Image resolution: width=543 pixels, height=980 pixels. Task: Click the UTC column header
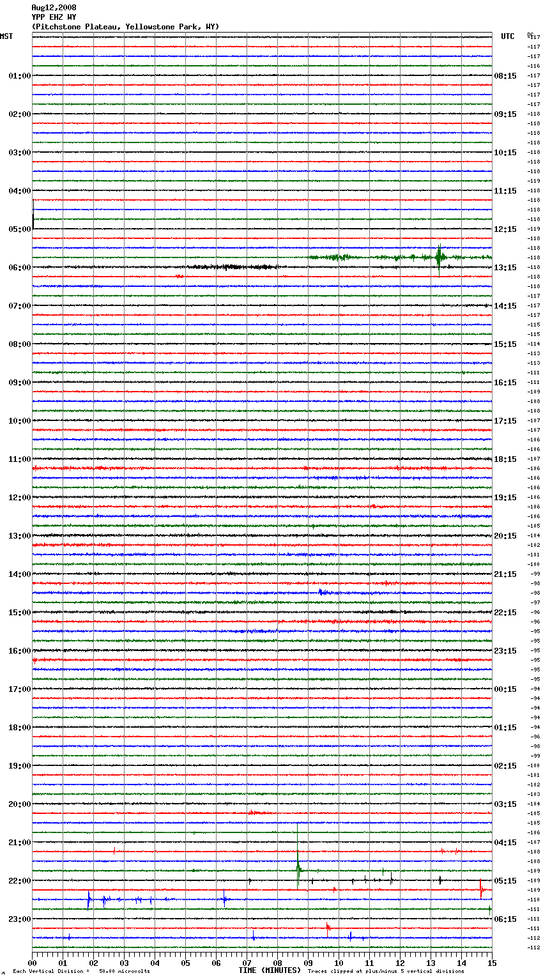pyautogui.click(x=508, y=36)
